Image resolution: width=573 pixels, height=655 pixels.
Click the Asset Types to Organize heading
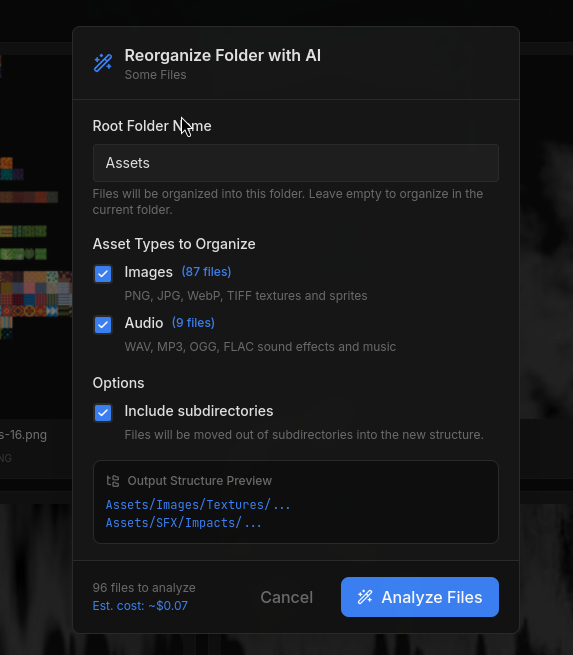(x=174, y=244)
